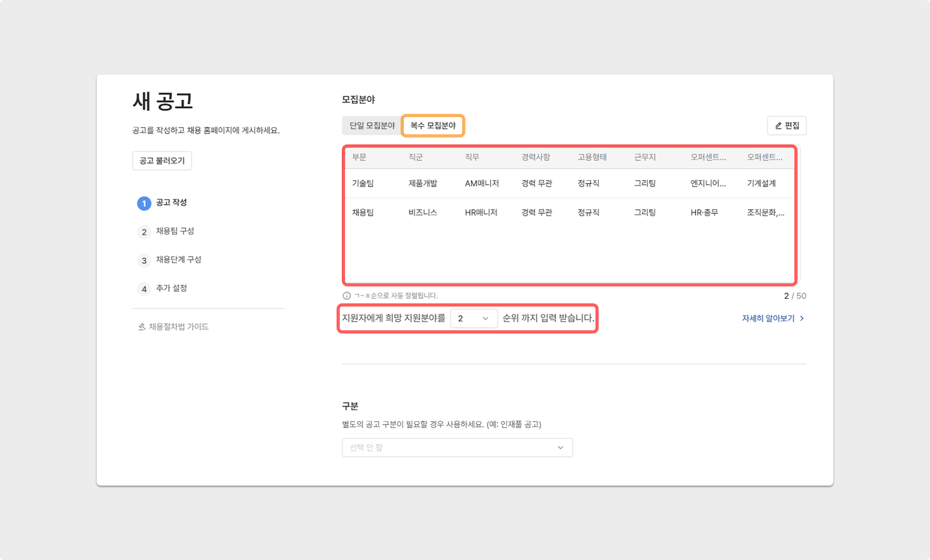The height and width of the screenshot is (560, 930).
Task: Open the priority rank dropdown showing 2
Action: [474, 318]
